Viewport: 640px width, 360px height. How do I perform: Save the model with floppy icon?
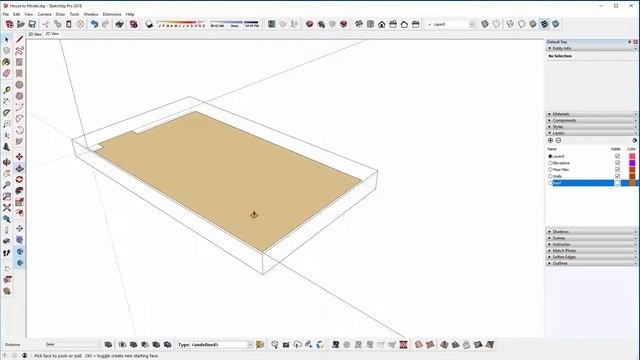pos(32,24)
